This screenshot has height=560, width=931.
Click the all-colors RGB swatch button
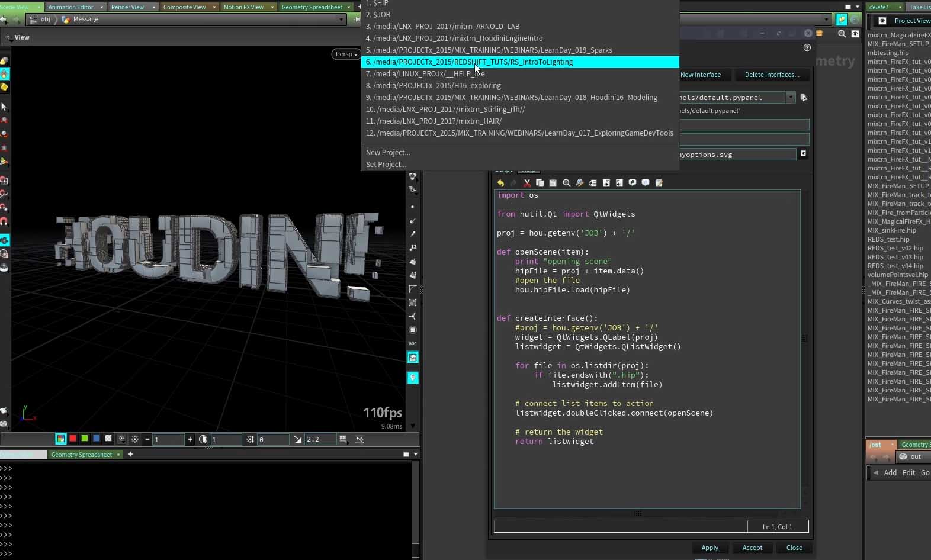point(60,439)
